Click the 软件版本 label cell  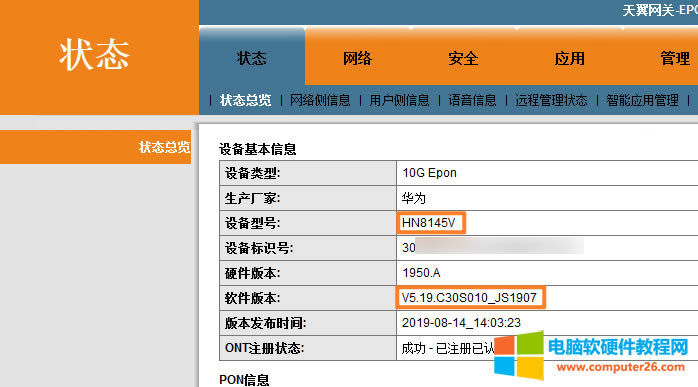308,298
